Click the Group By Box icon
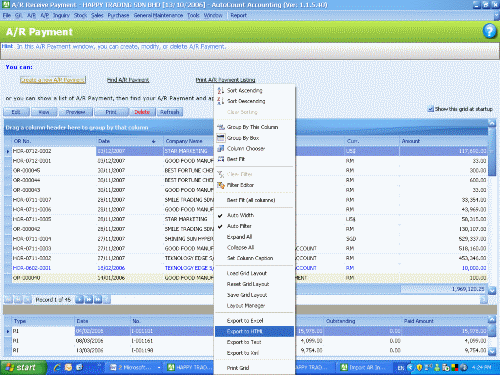This screenshot has width=500, height=375. (221, 138)
